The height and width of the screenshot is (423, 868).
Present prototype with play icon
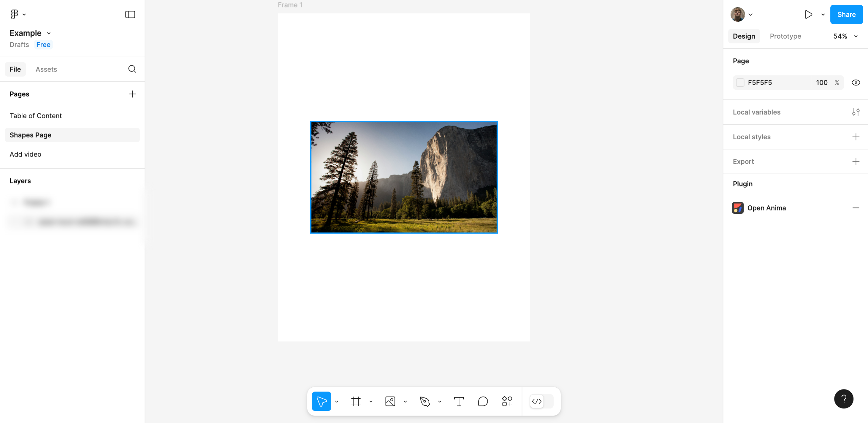coord(808,14)
